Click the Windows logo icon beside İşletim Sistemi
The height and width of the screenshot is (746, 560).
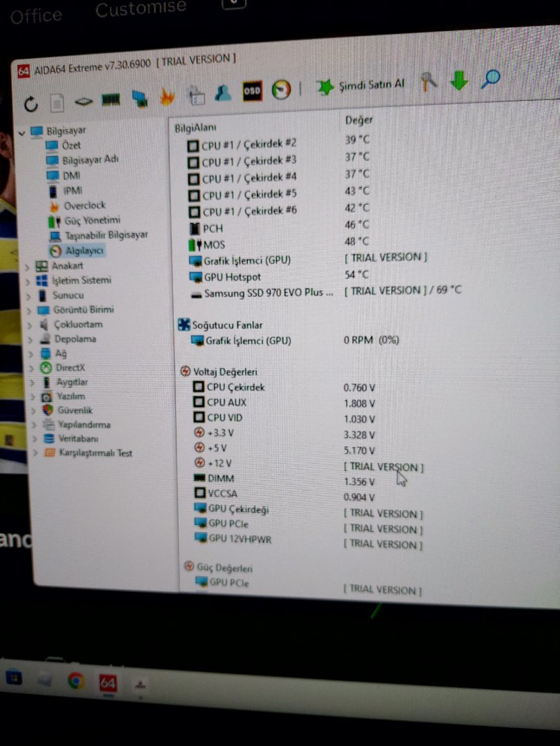pyautogui.click(x=42, y=280)
